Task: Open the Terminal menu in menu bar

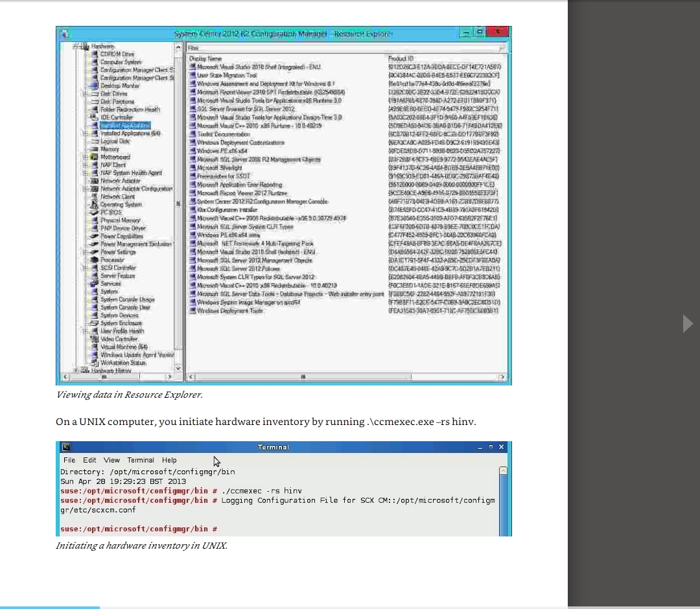Action: pyautogui.click(x=141, y=460)
